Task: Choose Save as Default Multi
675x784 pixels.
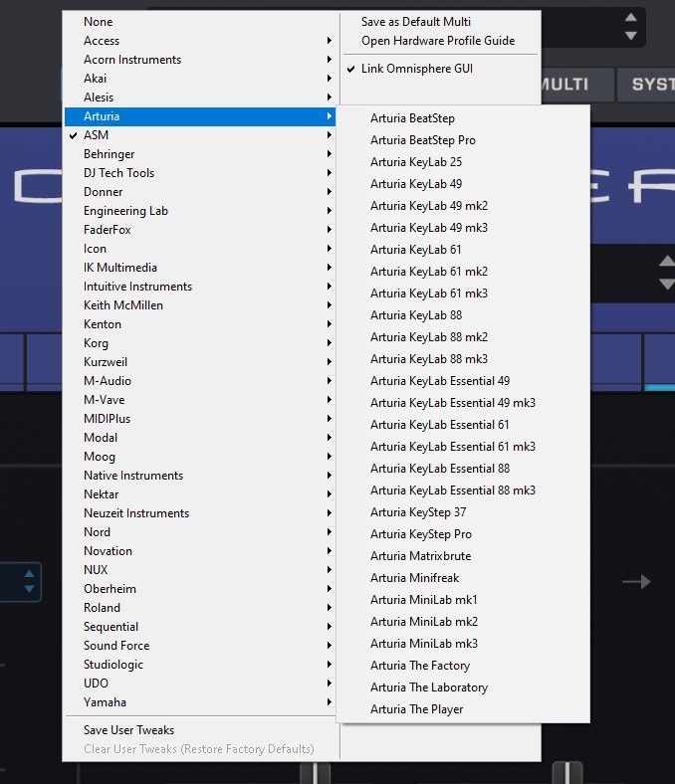Action: pyautogui.click(x=440, y=22)
